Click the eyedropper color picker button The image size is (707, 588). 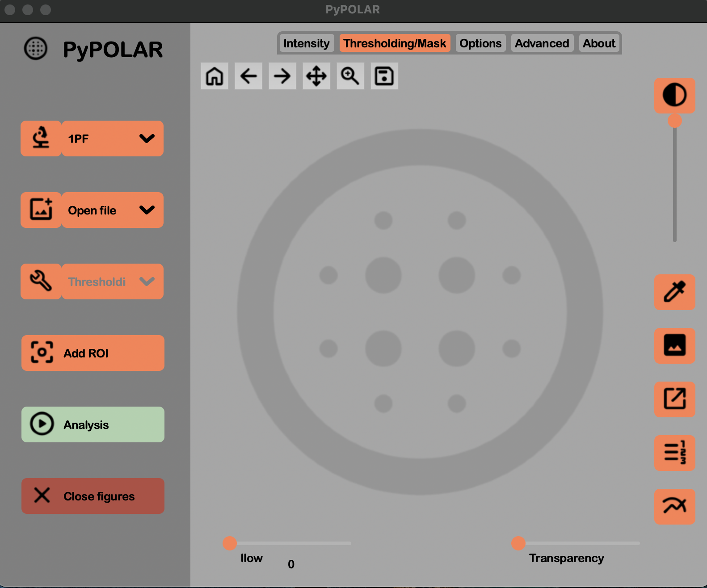click(675, 292)
